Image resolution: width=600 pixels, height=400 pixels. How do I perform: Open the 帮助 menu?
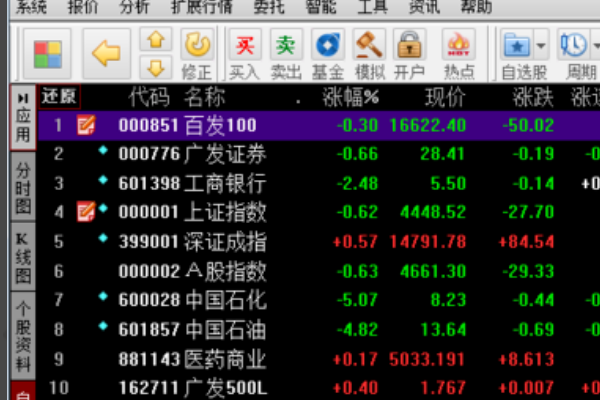point(476,7)
